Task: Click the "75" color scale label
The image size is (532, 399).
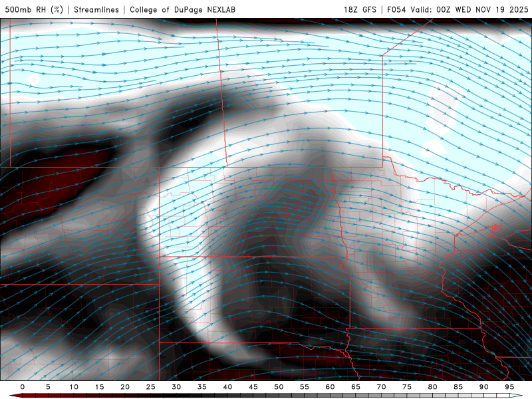Action: [407, 387]
